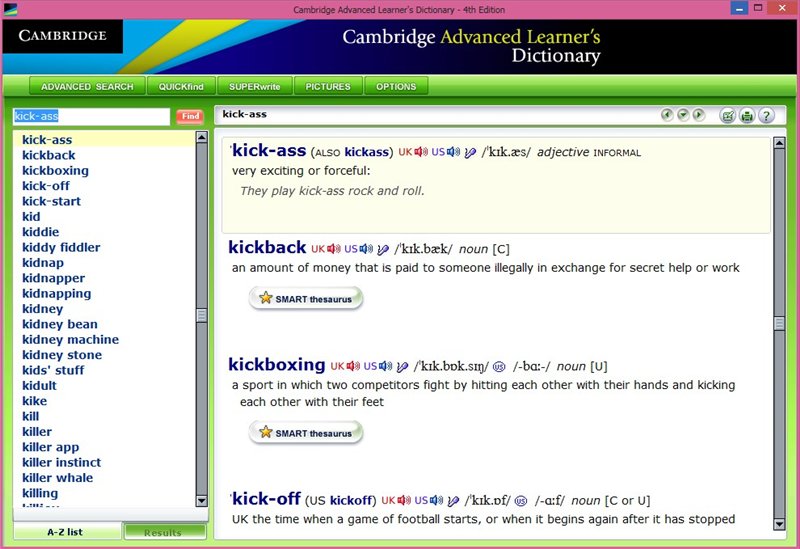
Task: Open SMART thesaurus for kickback
Action: pos(306,298)
